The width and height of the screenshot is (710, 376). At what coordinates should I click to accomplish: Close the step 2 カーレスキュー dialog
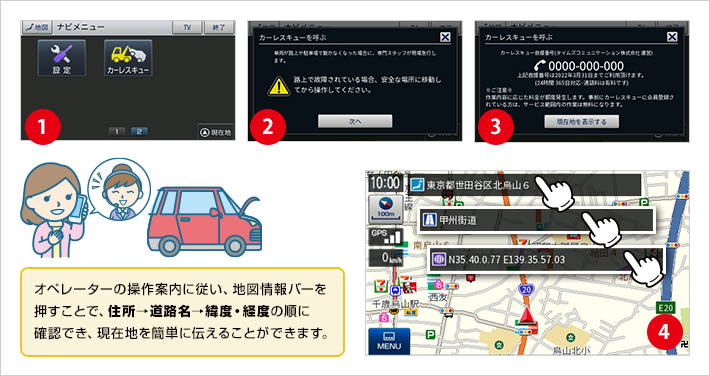(x=445, y=37)
